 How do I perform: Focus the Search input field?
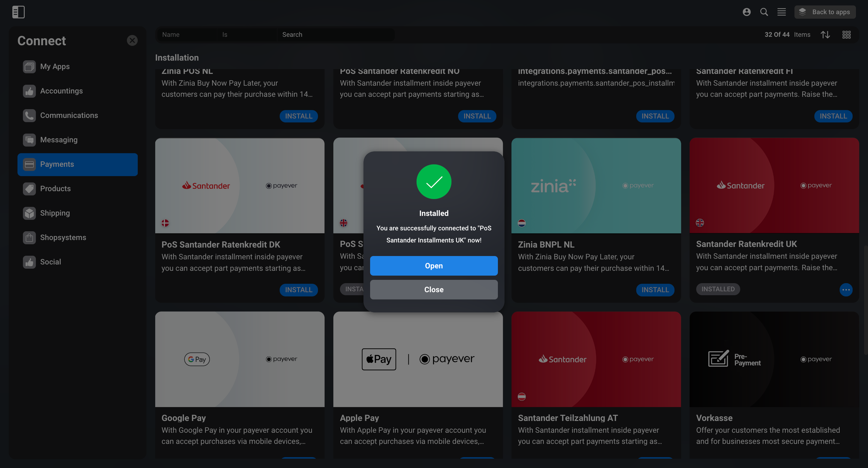pos(336,35)
